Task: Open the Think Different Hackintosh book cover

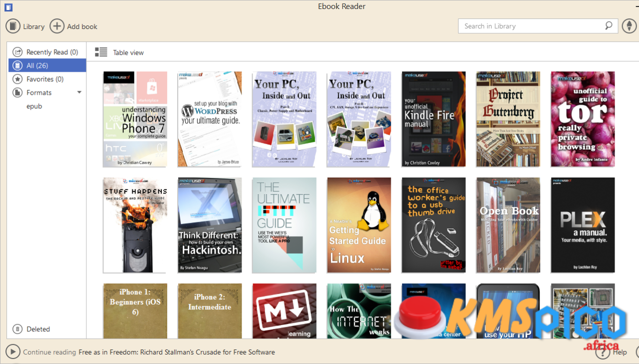Action: pos(210,225)
